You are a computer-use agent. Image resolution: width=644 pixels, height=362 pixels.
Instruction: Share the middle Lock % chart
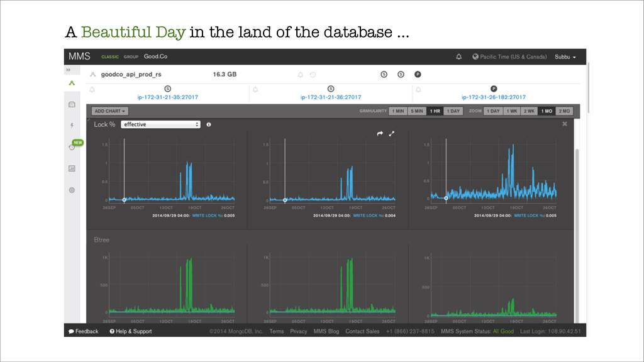tap(380, 133)
